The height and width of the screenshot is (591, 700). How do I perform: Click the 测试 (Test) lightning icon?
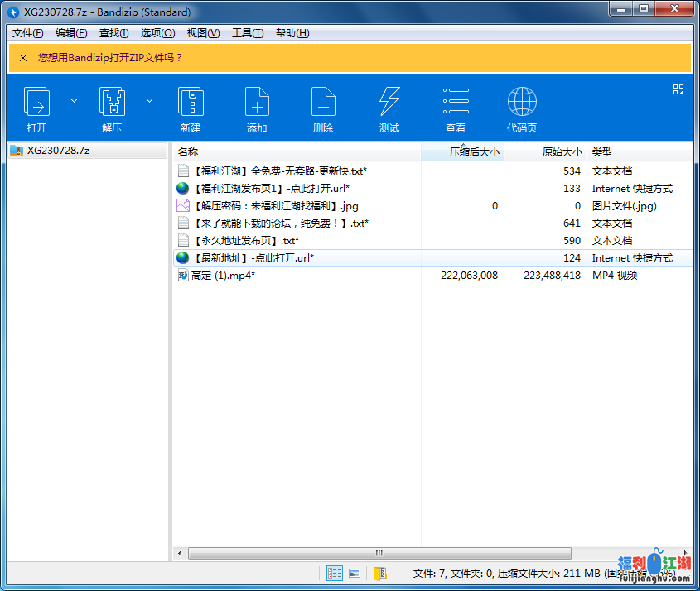click(389, 103)
